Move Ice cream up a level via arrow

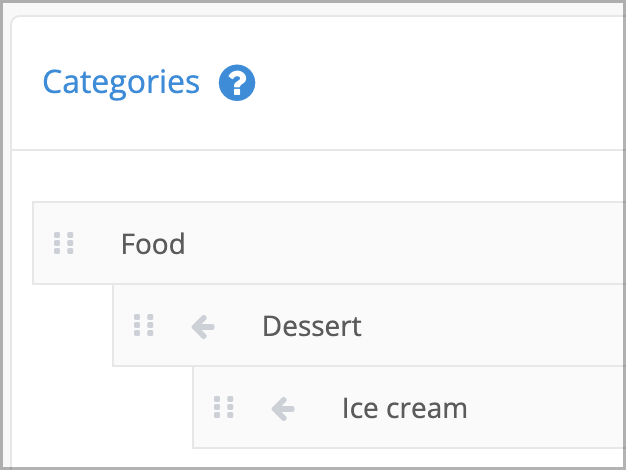coord(283,409)
